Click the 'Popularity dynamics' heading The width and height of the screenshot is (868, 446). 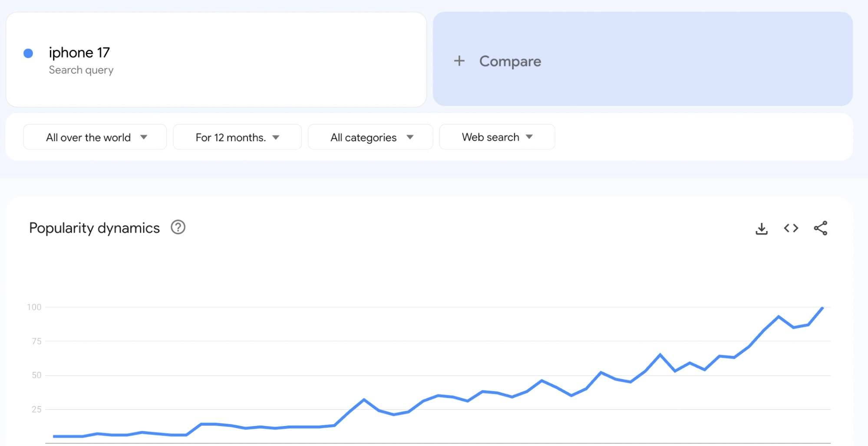tap(94, 228)
